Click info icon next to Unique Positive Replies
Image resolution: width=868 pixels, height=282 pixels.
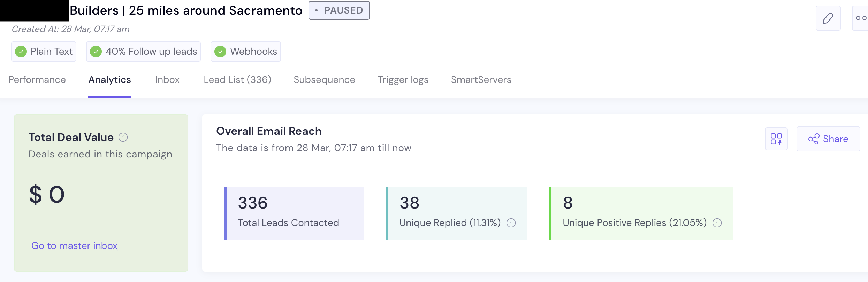tap(717, 223)
